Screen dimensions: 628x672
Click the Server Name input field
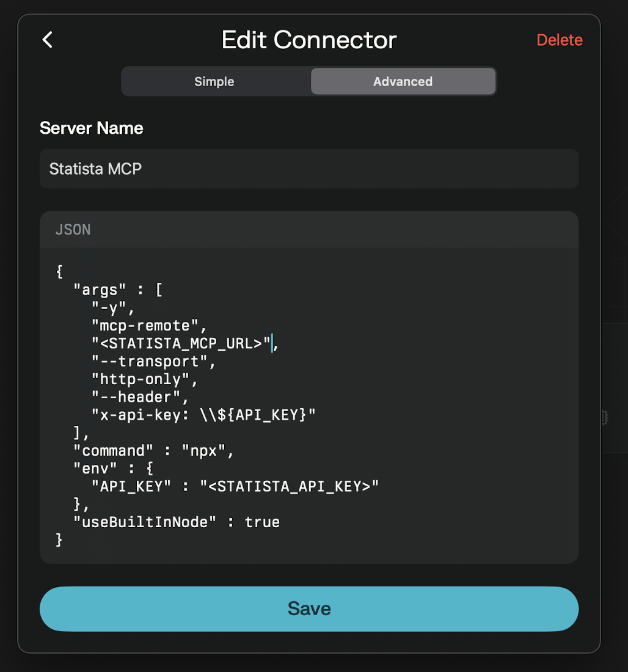point(309,169)
